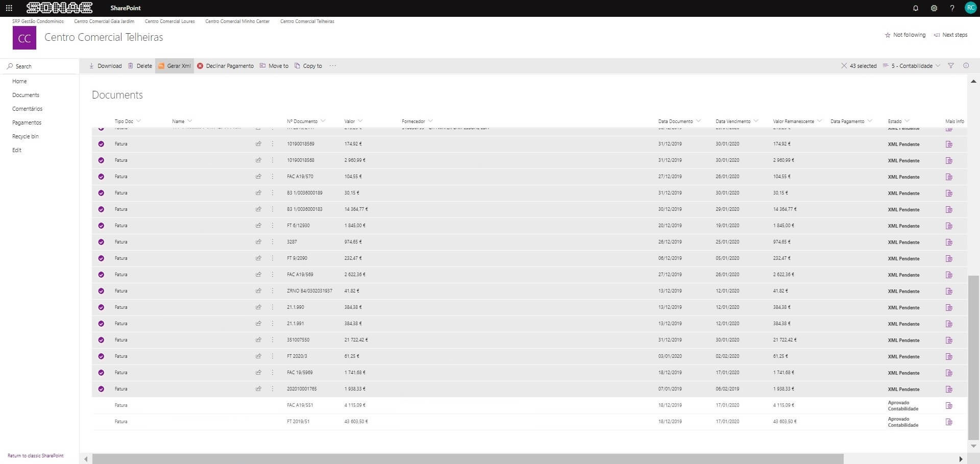Select the FAC A19/551 invoice row
This screenshot has height=464, width=980.
click(101, 405)
